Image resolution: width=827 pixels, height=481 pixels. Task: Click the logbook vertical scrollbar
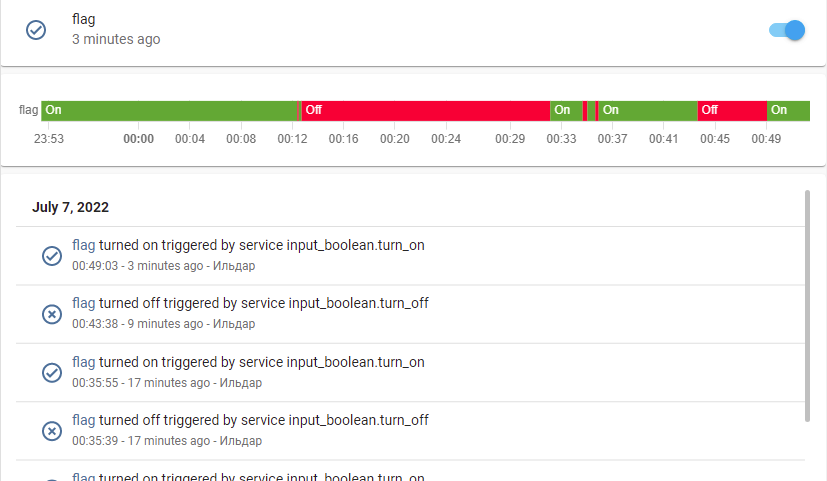(x=807, y=306)
